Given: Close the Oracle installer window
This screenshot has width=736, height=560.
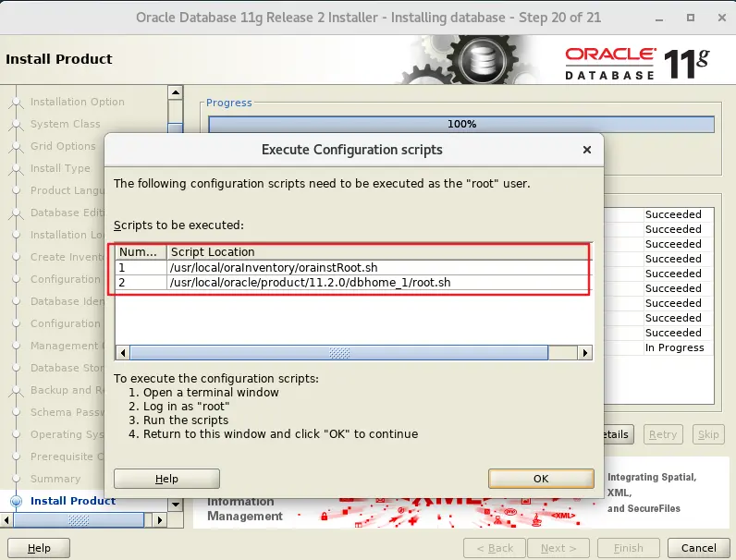Looking at the screenshot, I should pos(722,18).
